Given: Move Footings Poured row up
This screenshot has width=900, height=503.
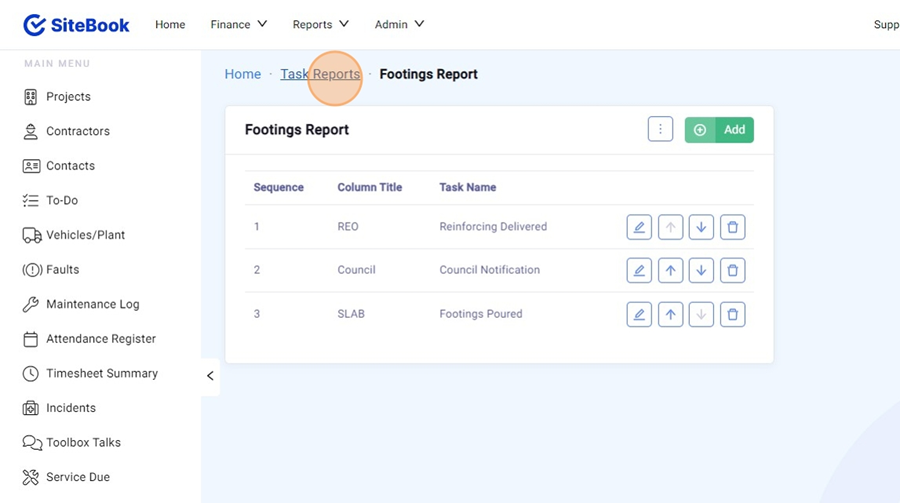Looking at the screenshot, I should point(670,314).
